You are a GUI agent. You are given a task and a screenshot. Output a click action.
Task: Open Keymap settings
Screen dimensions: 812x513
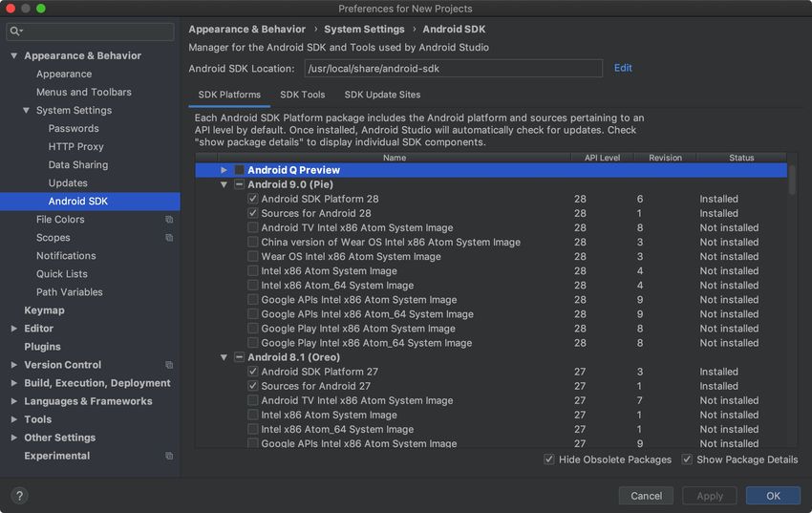pyautogui.click(x=44, y=310)
